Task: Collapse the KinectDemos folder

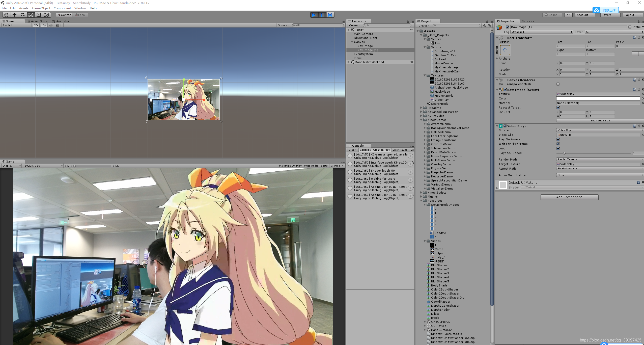Action: coord(421,120)
